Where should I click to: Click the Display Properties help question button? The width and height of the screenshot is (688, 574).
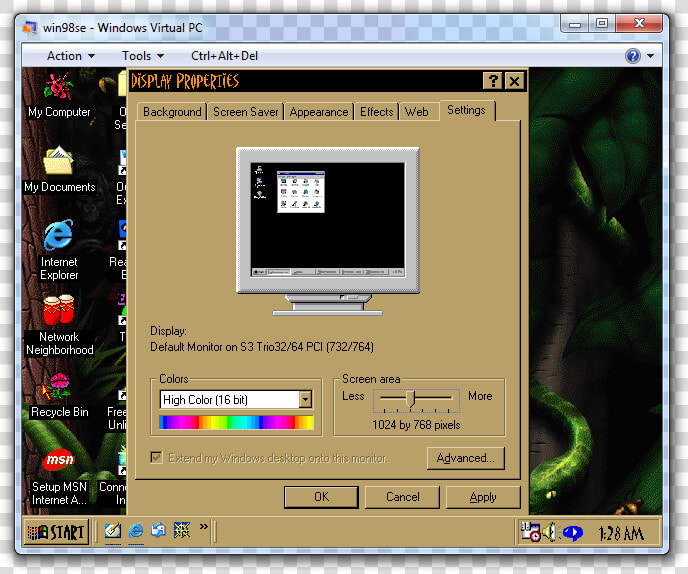tap(493, 81)
